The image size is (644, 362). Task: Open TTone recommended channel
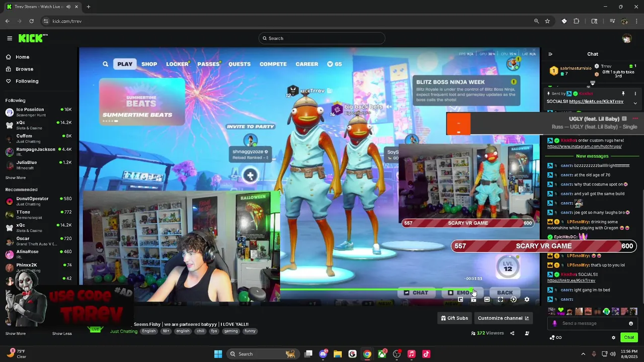coord(38,215)
